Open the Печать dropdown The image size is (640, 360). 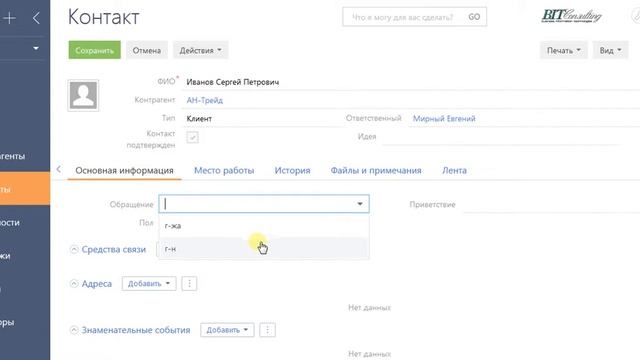[x=563, y=50]
